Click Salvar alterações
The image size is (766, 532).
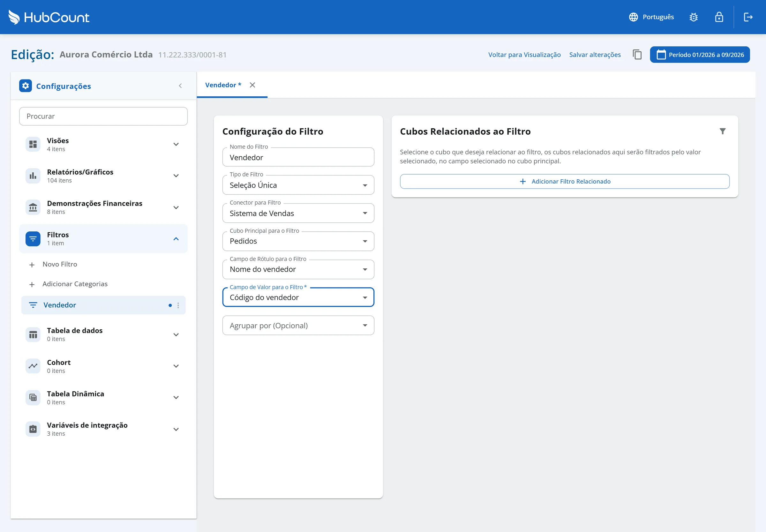(x=595, y=55)
